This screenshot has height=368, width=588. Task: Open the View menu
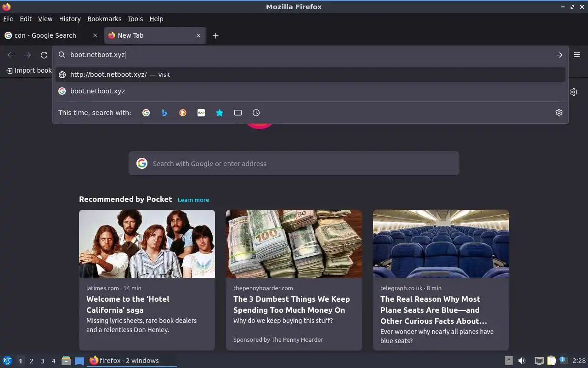(x=45, y=19)
